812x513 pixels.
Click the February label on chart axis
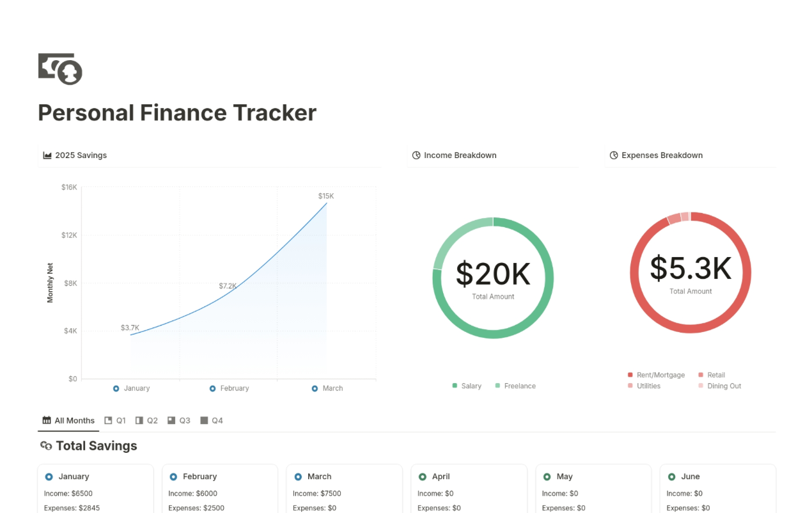pos(234,388)
